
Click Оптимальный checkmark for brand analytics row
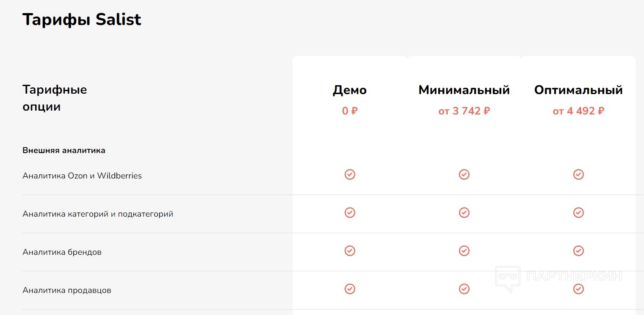point(578,251)
